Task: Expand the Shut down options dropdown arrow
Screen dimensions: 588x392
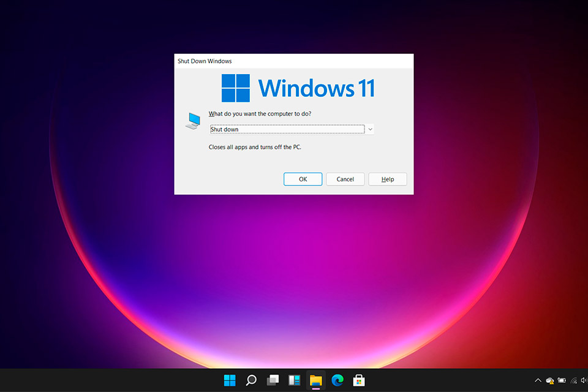Action: [x=370, y=129]
